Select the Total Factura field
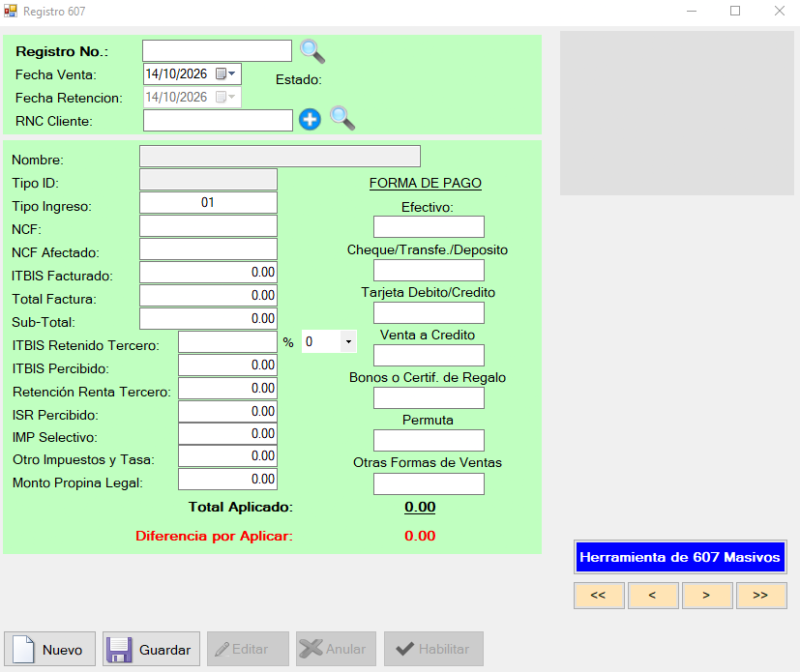The height and width of the screenshot is (672, 800). tap(208, 296)
